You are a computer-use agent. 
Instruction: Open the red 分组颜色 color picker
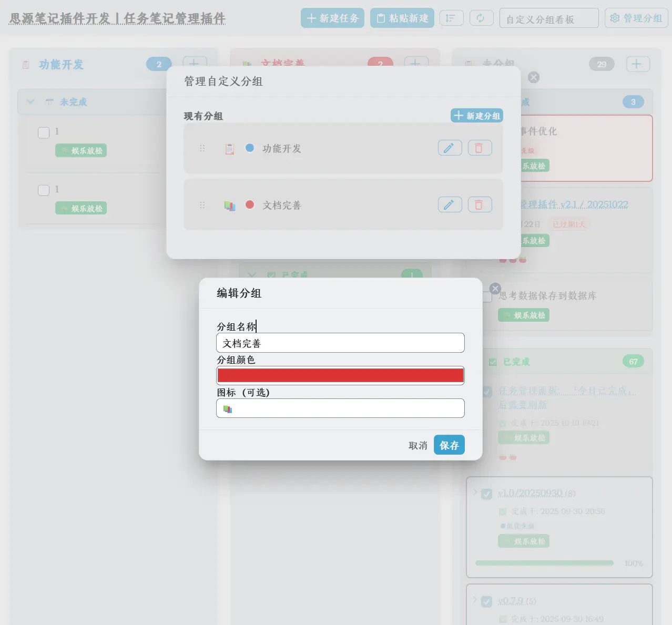pos(340,375)
